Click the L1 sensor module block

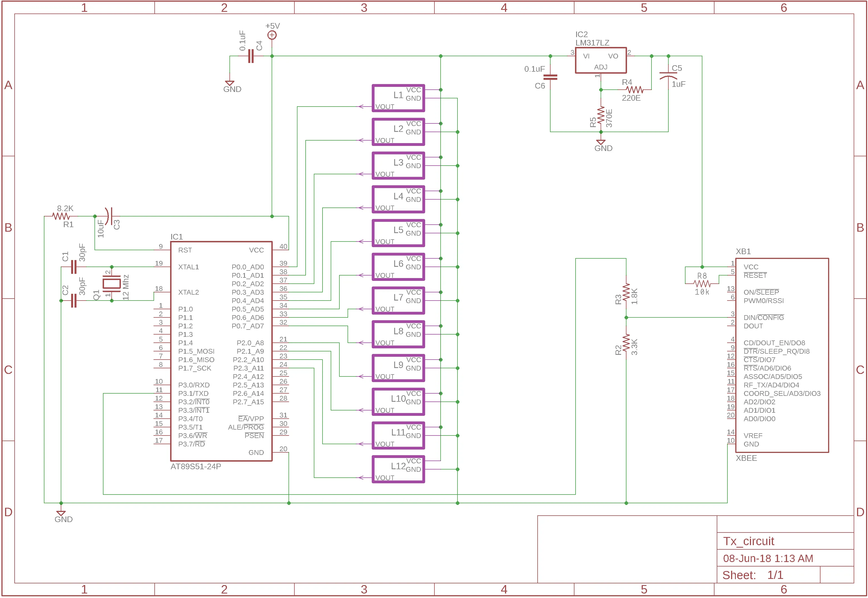coord(398,98)
